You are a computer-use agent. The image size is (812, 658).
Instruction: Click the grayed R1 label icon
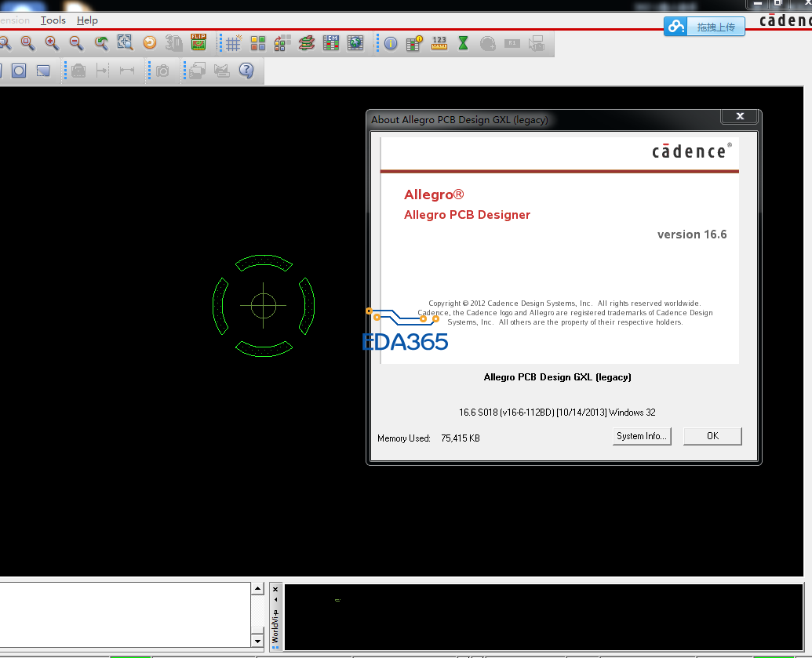pyautogui.click(x=512, y=43)
